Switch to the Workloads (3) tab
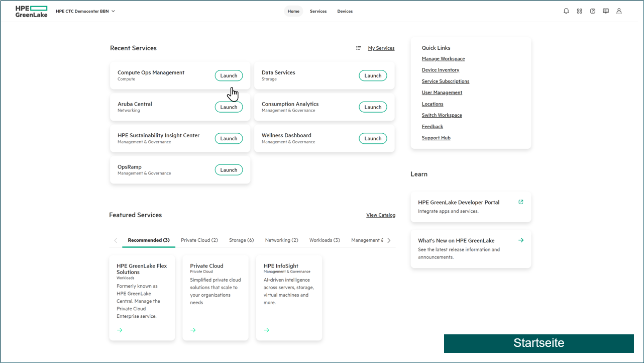This screenshot has width=644, height=363. [x=325, y=240]
